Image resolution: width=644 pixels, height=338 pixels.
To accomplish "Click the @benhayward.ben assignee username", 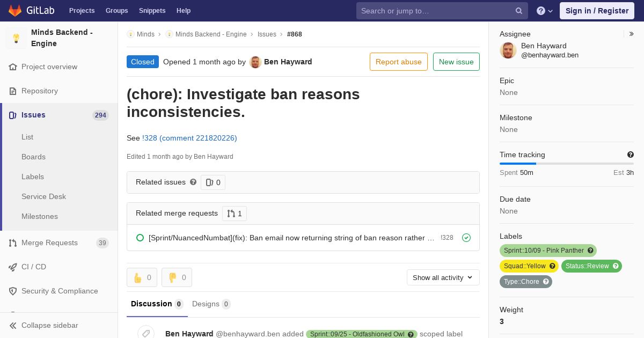I will 550,55.
